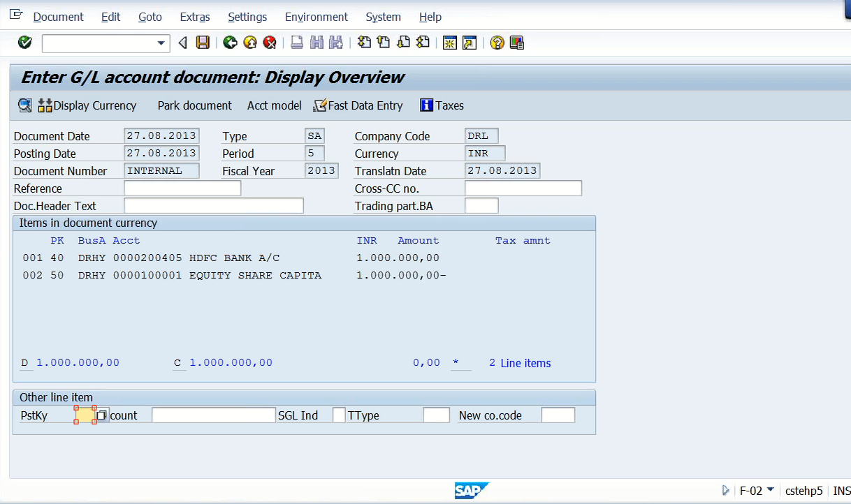Click the Park document button
851x504 pixels.
click(194, 105)
